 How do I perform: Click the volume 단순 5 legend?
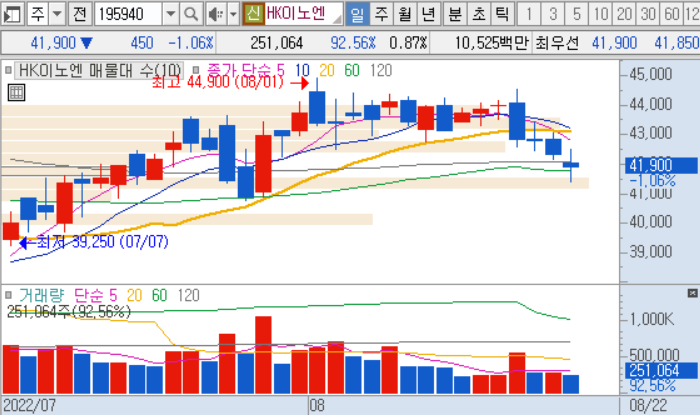tap(95, 295)
